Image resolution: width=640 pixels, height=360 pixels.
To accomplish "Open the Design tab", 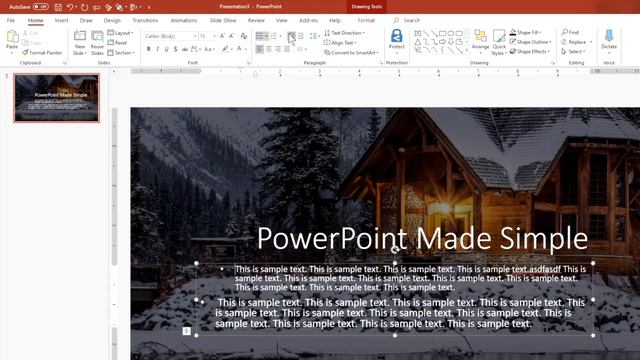I will click(112, 20).
